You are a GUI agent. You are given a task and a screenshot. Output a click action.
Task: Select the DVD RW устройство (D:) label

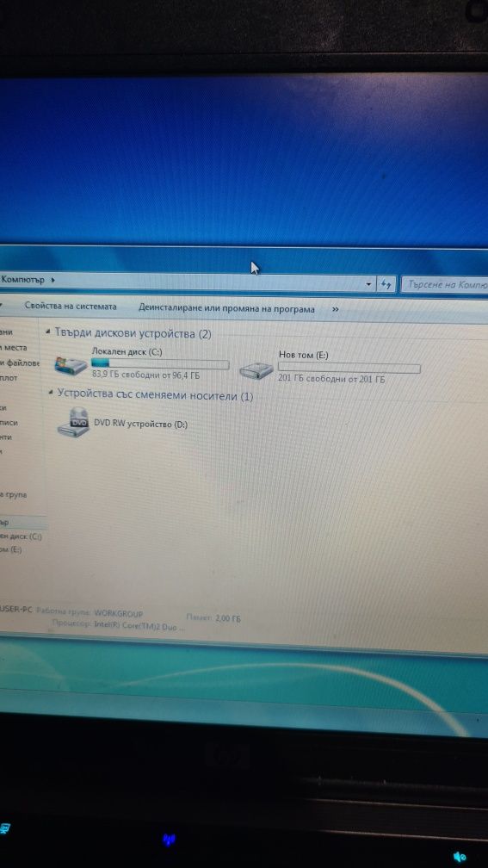coord(141,424)
